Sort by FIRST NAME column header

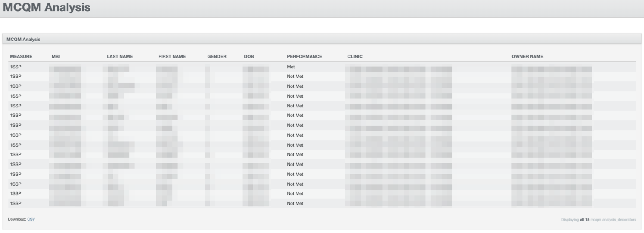[x=172, y=56]
